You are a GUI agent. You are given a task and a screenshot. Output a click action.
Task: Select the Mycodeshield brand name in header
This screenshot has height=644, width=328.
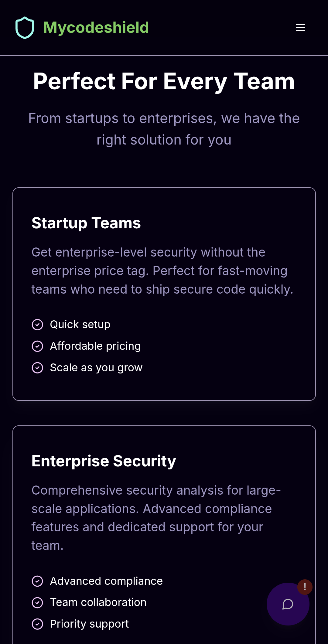(96, 28)
